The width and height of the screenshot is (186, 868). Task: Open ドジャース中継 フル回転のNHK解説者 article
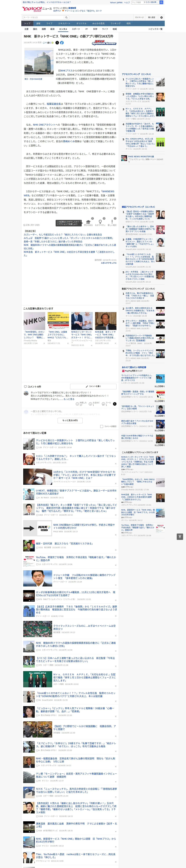click(84, 576)
